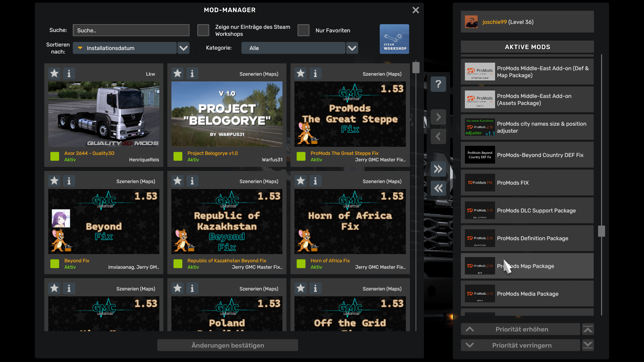Open info for Great Steppe Fix
Screen dimensions: 644x362
pos(315,73)
